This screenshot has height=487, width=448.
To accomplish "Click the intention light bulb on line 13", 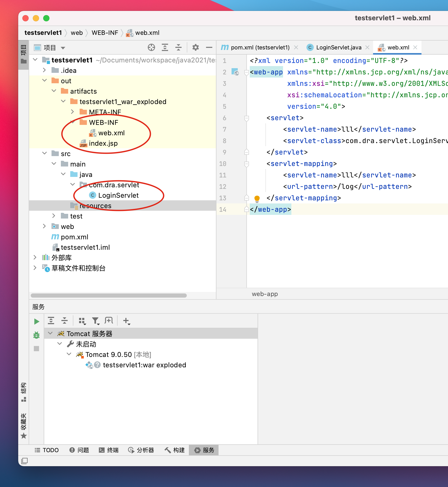I will tap(257, 199).
